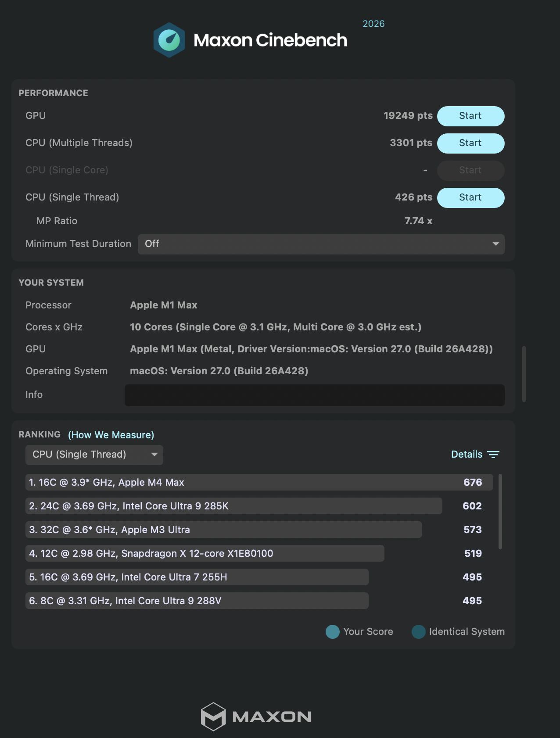Click the main window scrollbar
Image resolution: width=560 pixels, height=738 pixels.
[x=524, y=374]
